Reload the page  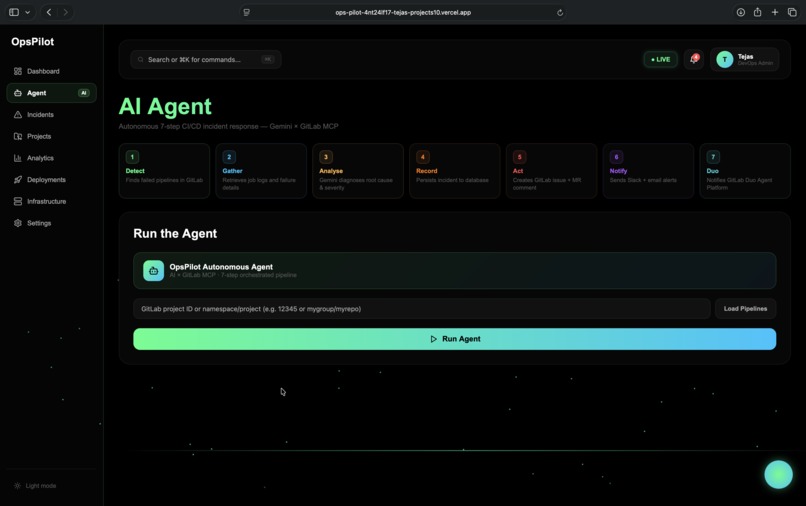coord(560,12)
